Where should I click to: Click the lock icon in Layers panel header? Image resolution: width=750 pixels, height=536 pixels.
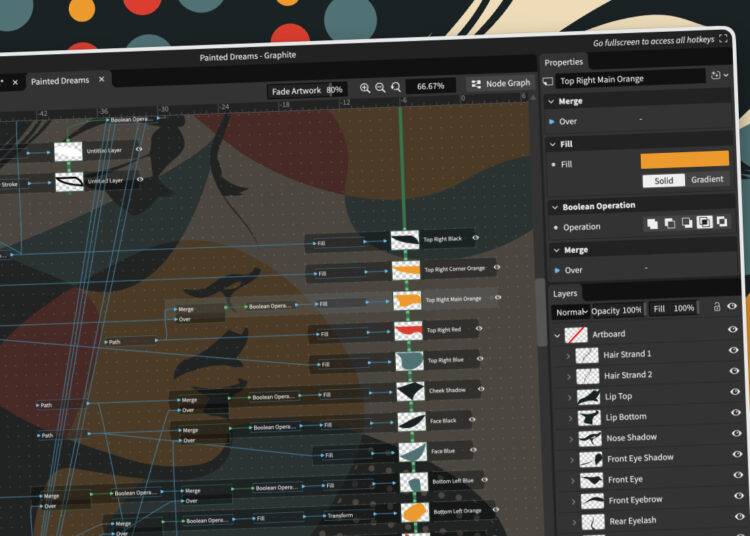pos(717,306)
